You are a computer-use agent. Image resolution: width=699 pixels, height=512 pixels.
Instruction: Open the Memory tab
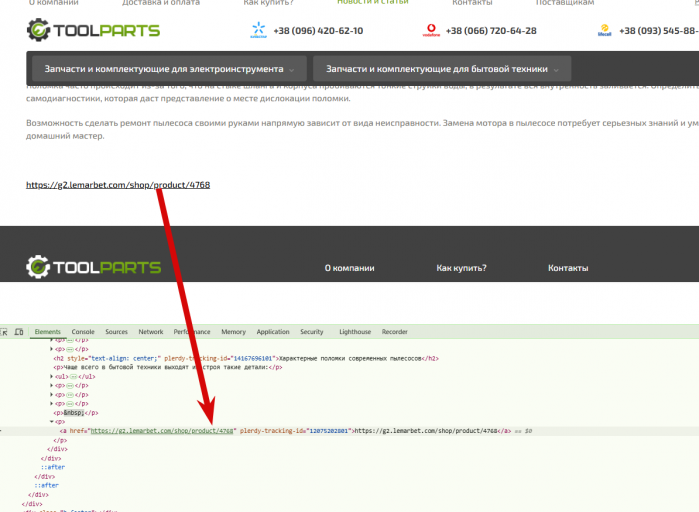(233, 332)
